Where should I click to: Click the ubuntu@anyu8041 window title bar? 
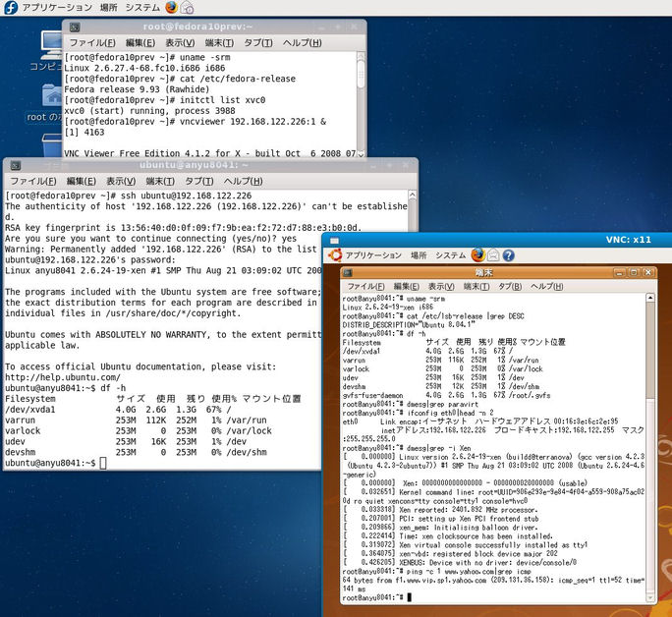pyautogui.click(x=210, y=165)
